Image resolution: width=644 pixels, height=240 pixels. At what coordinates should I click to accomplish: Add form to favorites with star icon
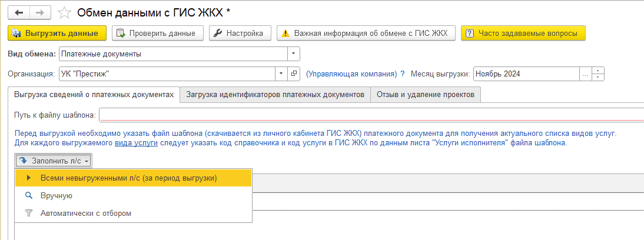point(66,12)
